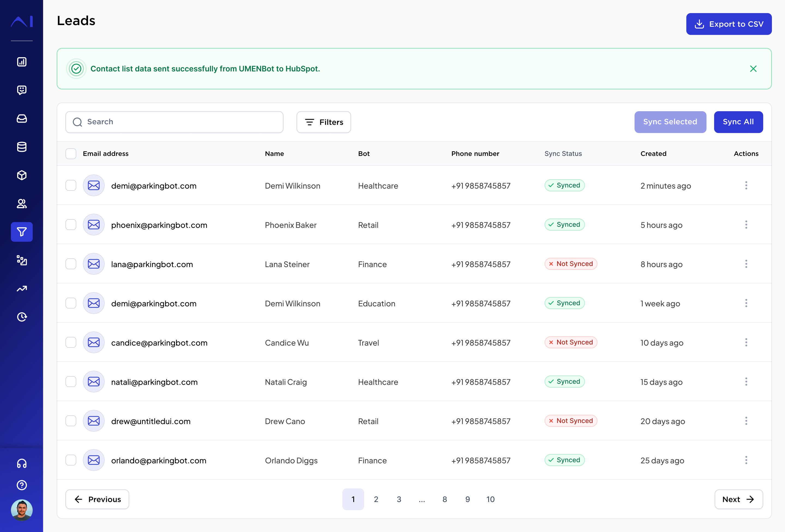785x532 pixels.
Task: Check the box for orlando@parkingbot.com
Action: [x=71, y=460]
